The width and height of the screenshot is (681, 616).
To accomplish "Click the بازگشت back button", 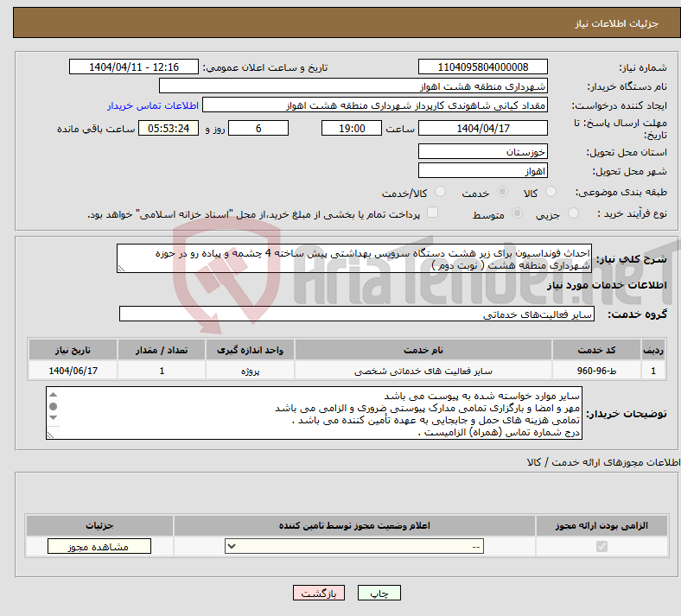I will click(x=319, y=593).
